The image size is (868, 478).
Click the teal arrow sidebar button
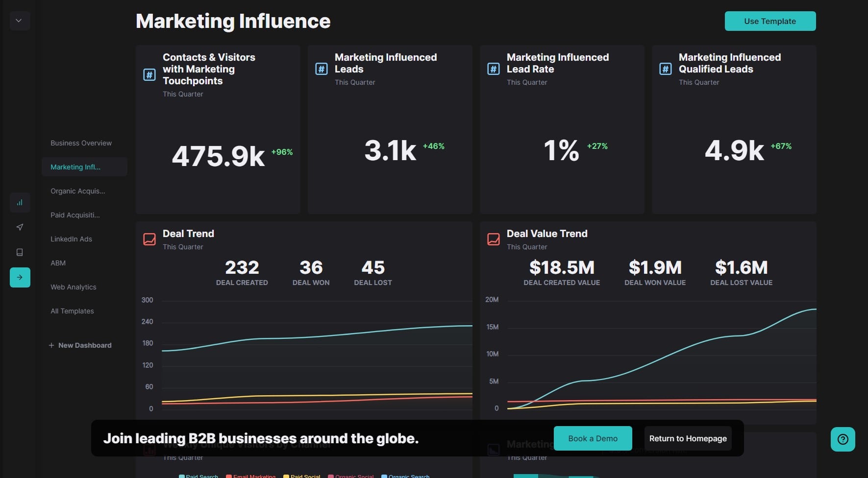tap(20, 277)
